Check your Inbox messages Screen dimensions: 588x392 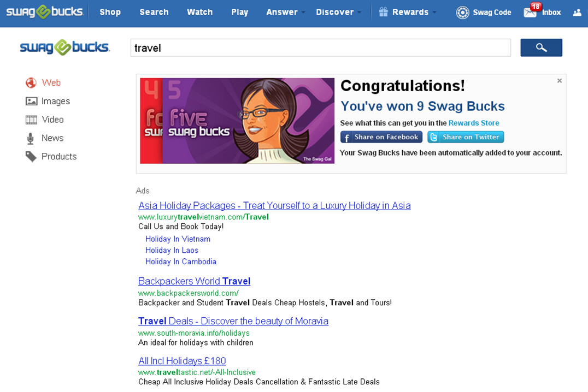click(x=548, y=12)
